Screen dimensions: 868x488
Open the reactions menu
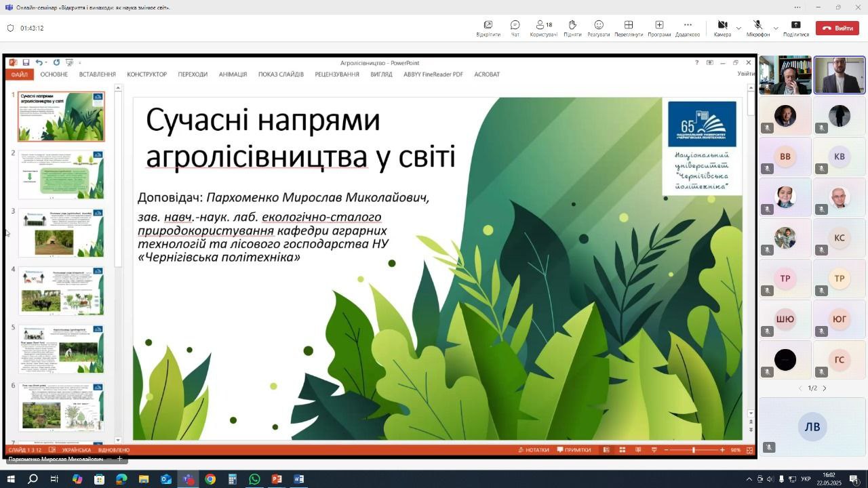[x=598, y=28]
